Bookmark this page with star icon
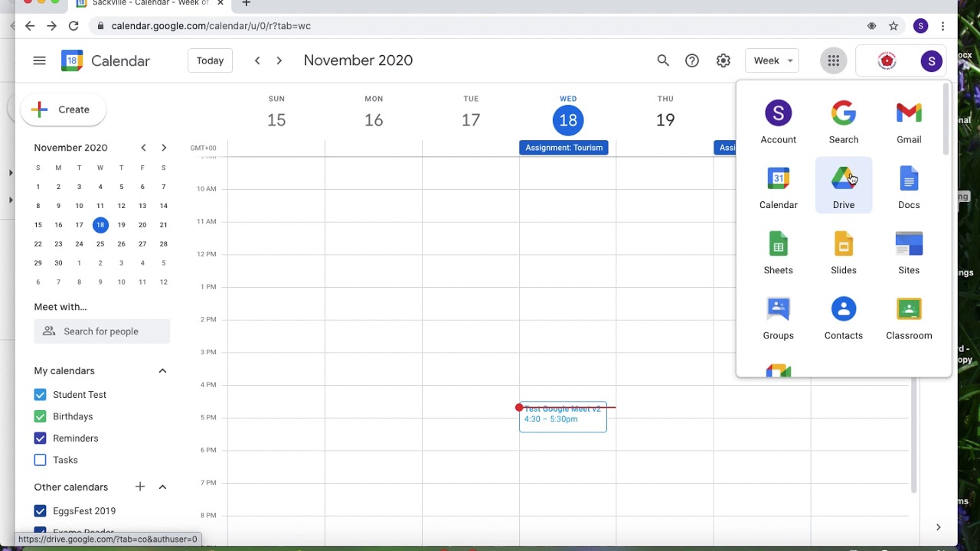 point(893,26)
